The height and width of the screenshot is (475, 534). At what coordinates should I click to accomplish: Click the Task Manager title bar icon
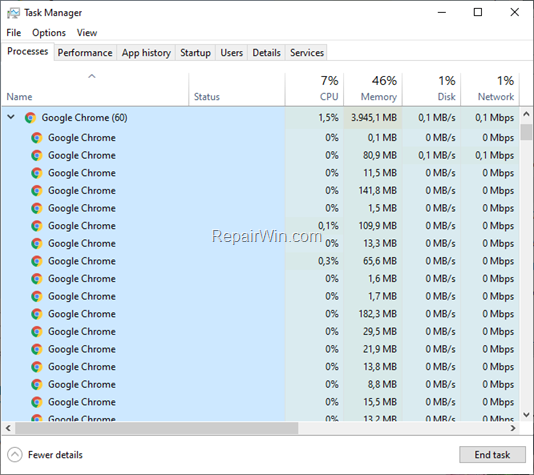13,13
